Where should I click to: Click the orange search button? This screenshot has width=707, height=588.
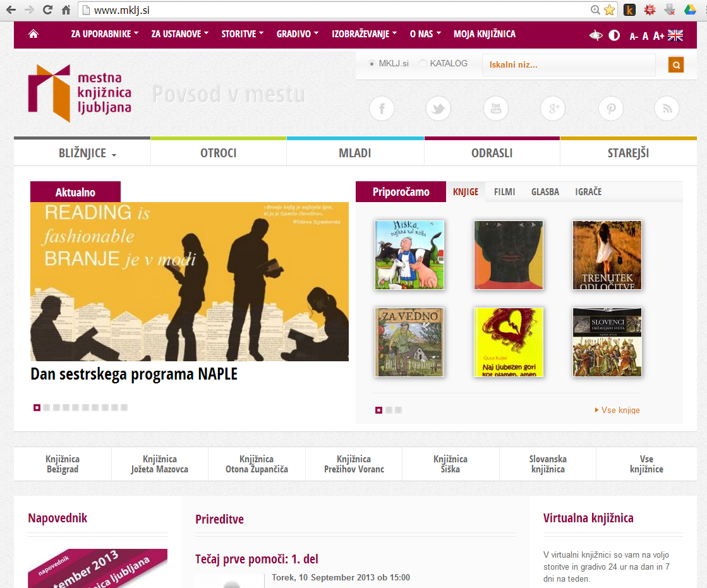tap(676, 65)
